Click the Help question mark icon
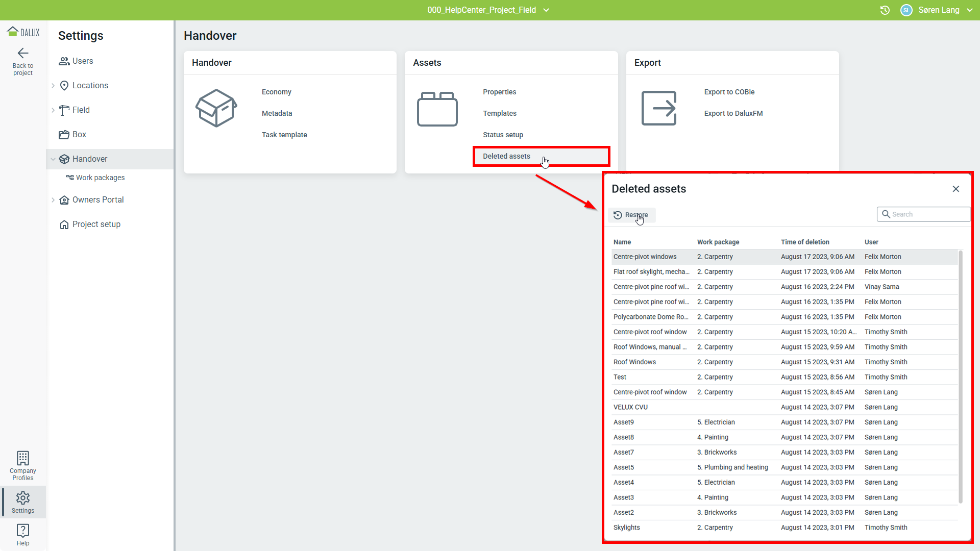Screen dimensions: 980x551 (23, 531)
